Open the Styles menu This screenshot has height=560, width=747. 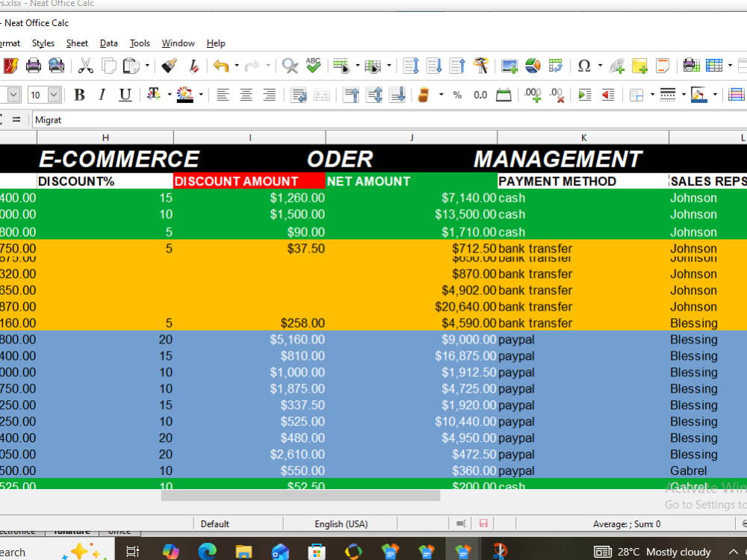43,43
